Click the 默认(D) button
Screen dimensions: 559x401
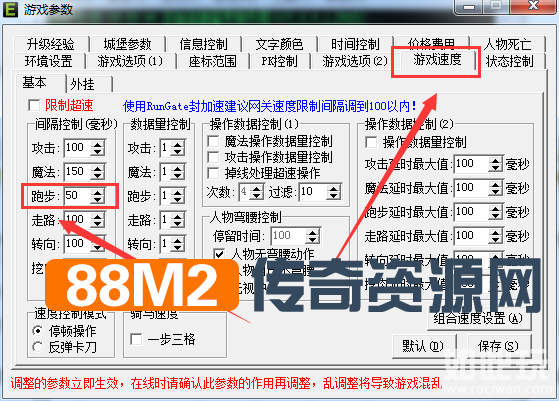tap(423, 345)
